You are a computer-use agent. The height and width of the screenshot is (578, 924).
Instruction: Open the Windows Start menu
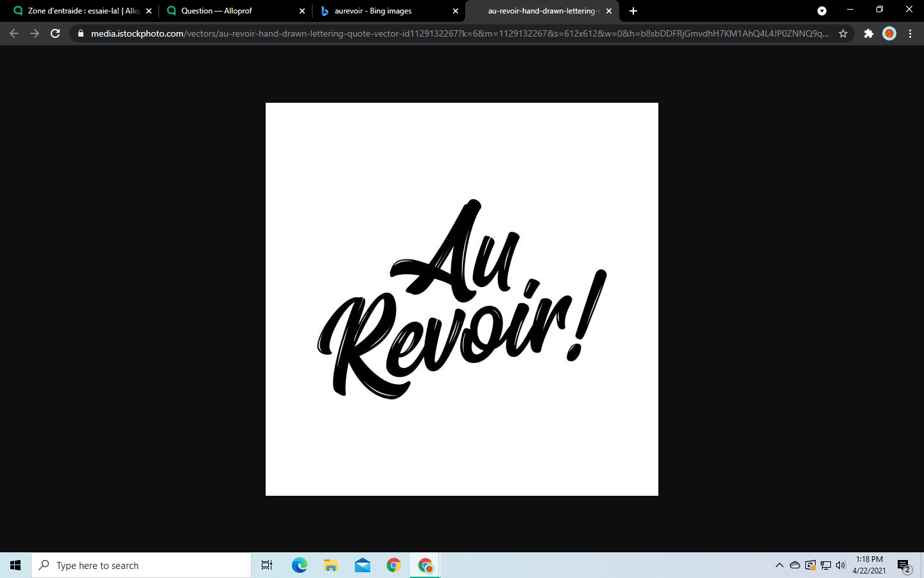15,565
